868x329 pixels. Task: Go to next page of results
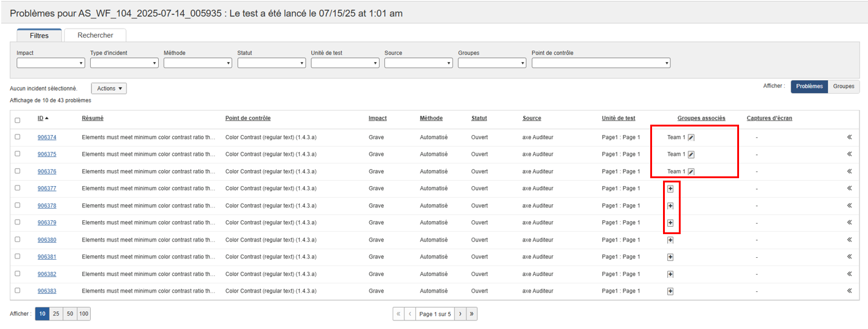click(x=460, y=314)
